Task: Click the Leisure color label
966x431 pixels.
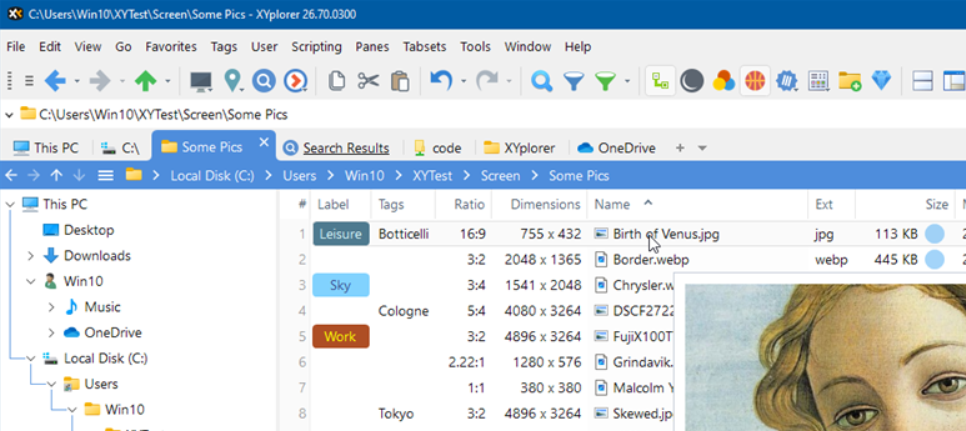Action: [340, 234]
